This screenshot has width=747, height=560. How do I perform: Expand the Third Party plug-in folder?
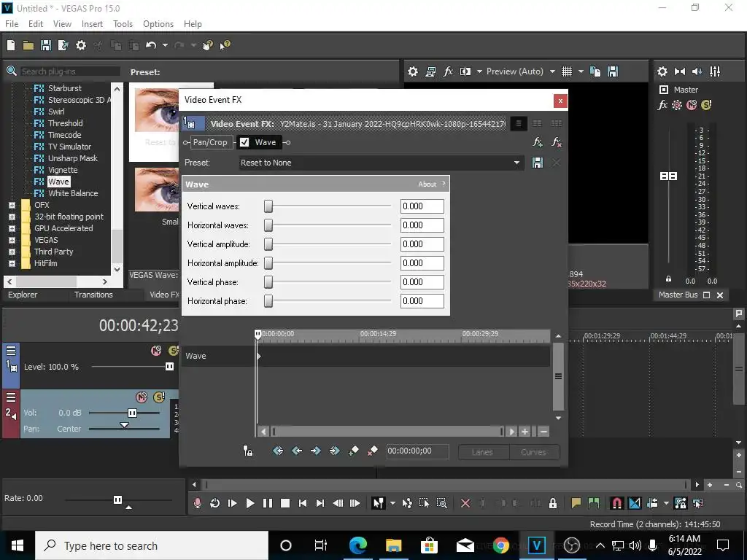[x=12, y=252]
